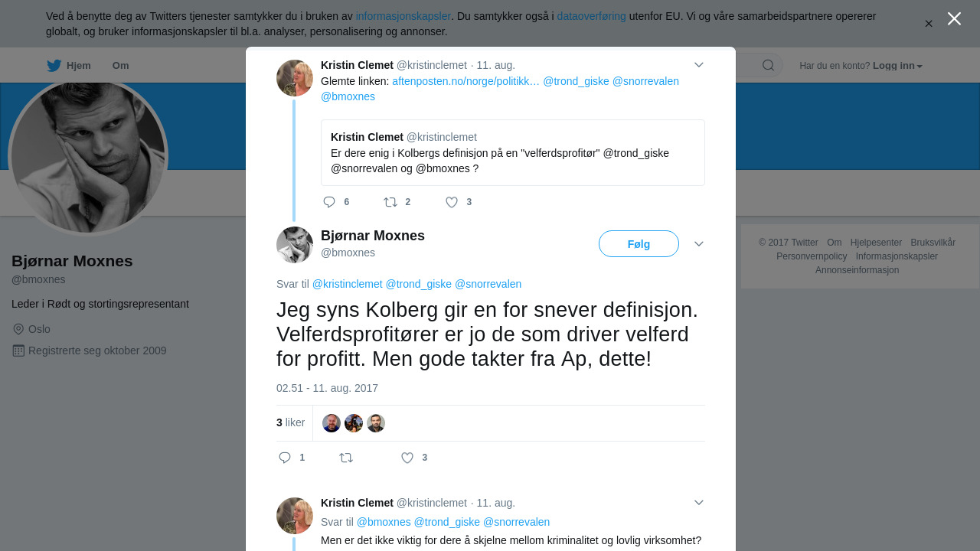The image size is (980, 551).
Task: Open the Om menu item
Action: tap(120, 66)
